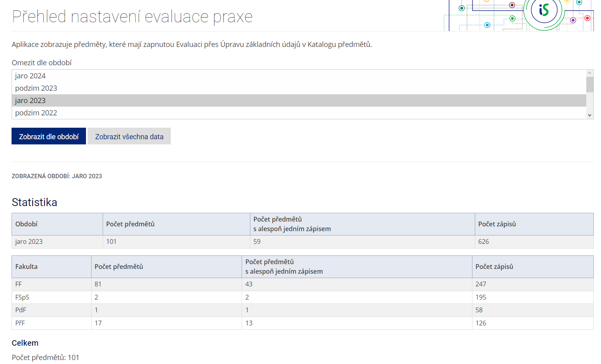601x364 pixels.
Task: Click the Celkem heading
Action: (25, 343)
